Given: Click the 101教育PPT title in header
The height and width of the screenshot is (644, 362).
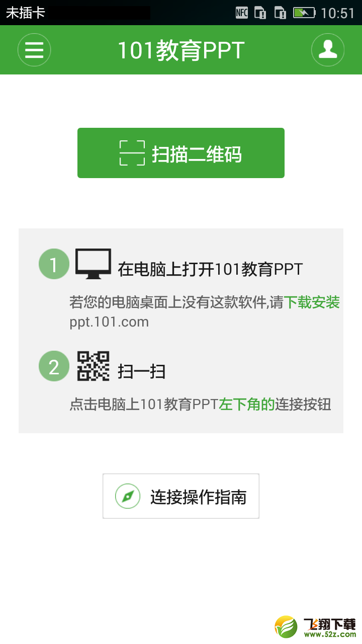Looking at the screenshot, I should pos(181,50).
